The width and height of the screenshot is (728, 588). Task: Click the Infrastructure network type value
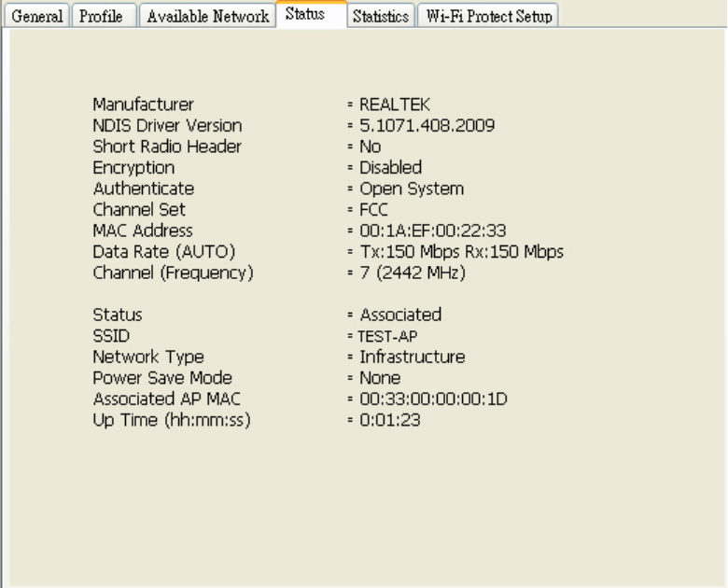click(413, 357)
